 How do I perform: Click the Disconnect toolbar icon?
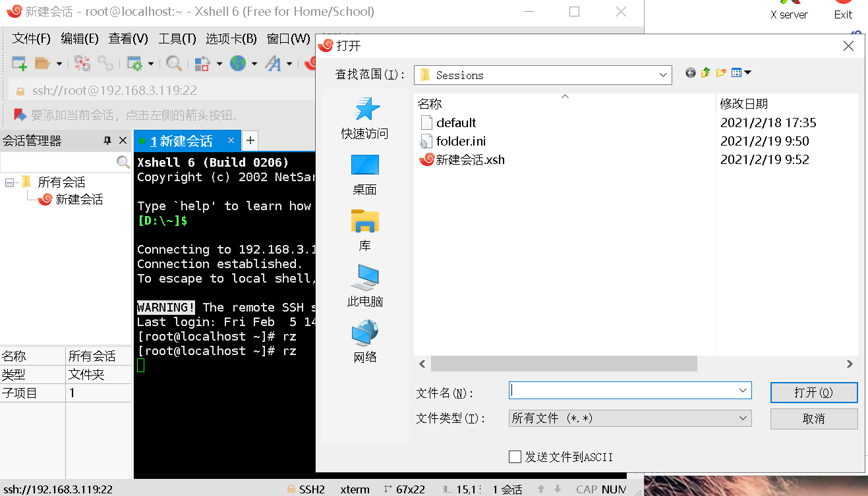pyautogui.click(x=82, y=63)
